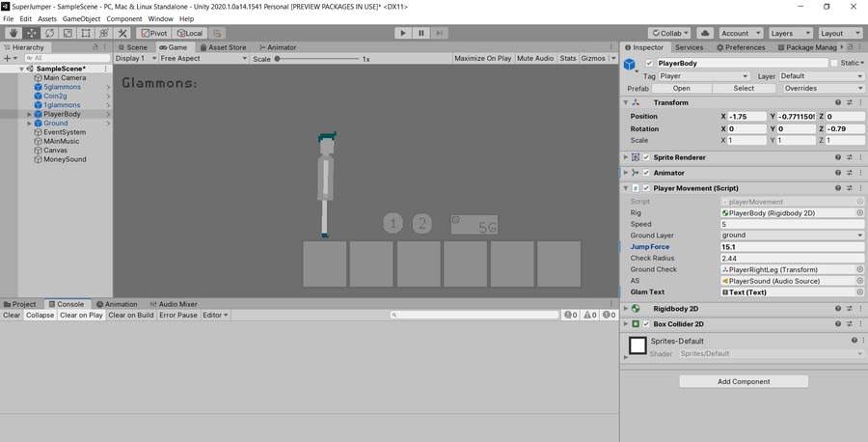
Task: Disable the Animator component
Action: coord(646,173)
